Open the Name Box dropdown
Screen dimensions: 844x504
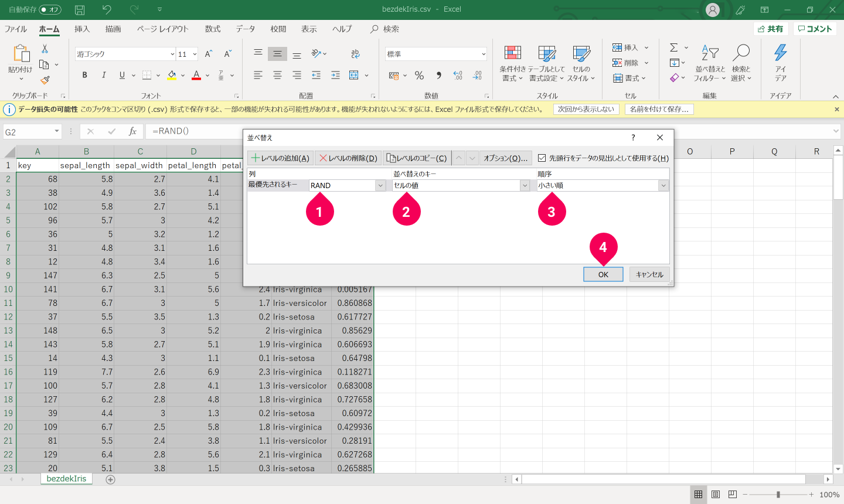(x=57, y=131)
